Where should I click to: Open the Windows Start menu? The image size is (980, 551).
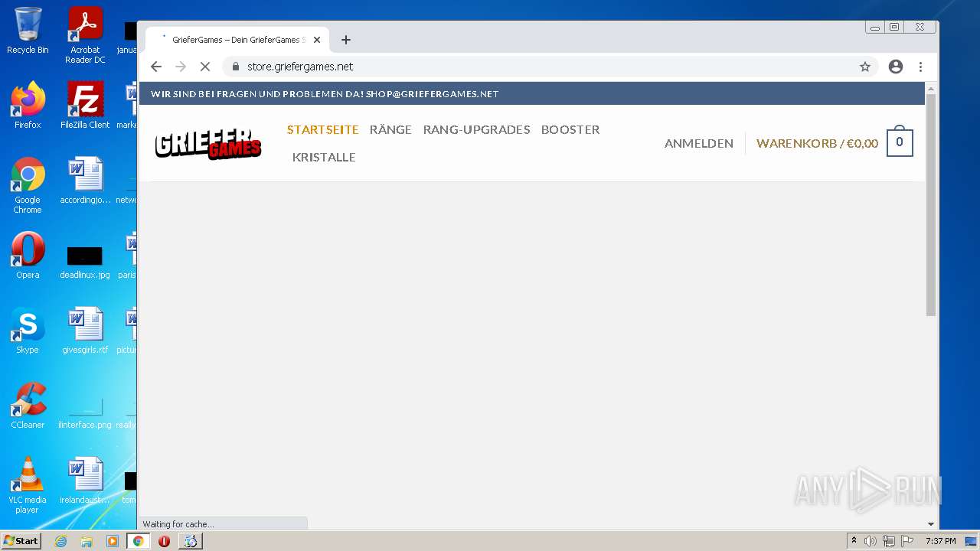pos(21,540)
